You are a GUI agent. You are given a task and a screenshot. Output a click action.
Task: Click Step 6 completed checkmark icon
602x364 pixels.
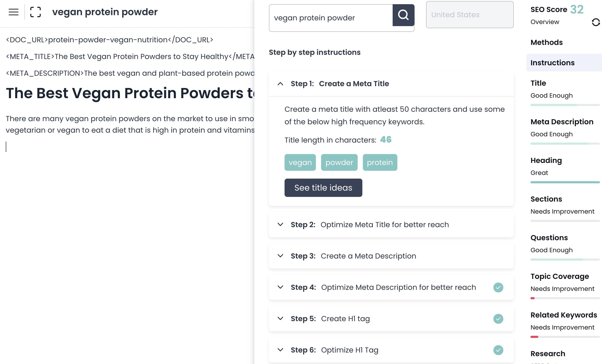498,350
